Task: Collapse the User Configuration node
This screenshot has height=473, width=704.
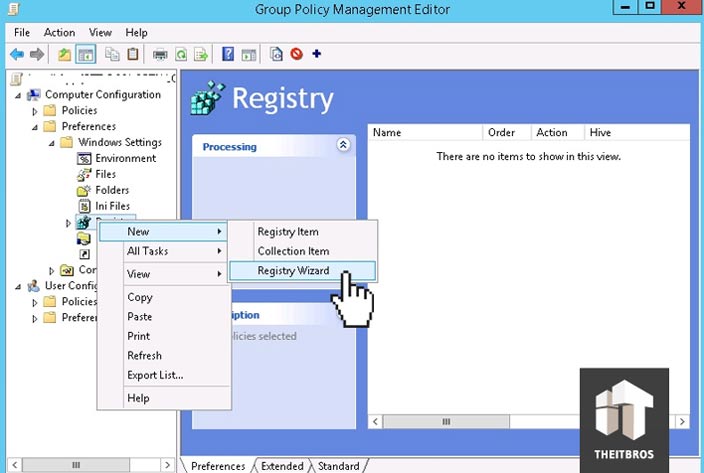Action: pyautogui.click(x=18, y=286)
